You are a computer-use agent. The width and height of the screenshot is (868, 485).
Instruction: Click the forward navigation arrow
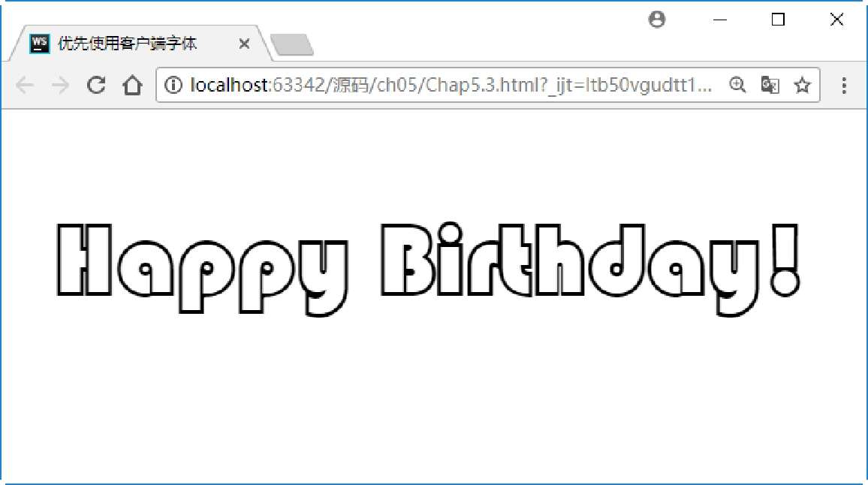(x=60, y=86)
